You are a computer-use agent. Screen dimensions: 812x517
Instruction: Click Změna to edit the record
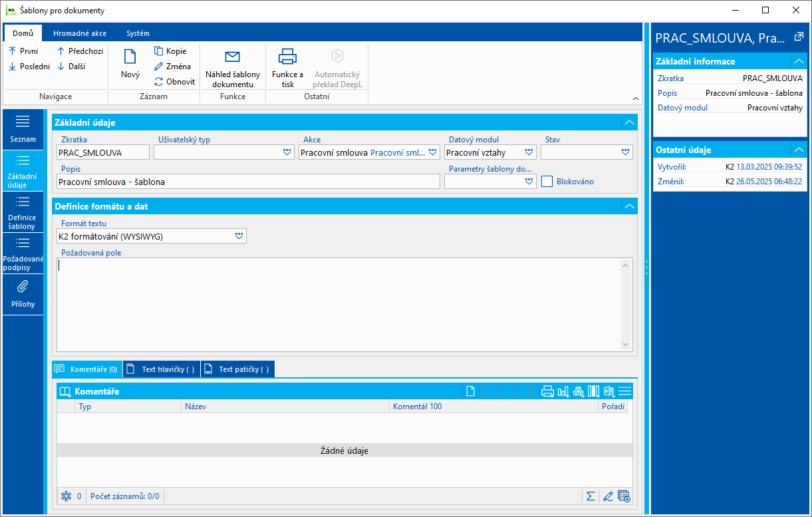click(172, 67)
